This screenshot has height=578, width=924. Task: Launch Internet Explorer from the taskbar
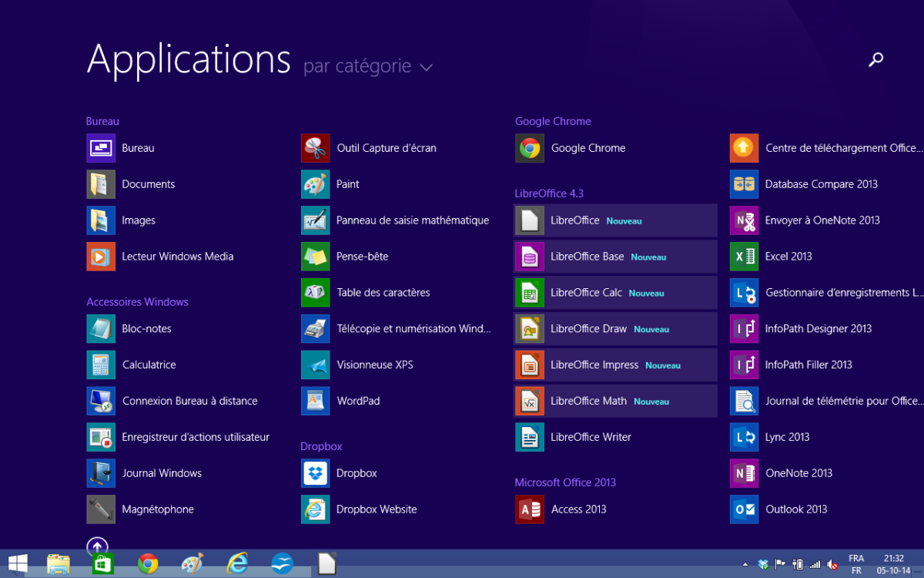coord(237,564)
